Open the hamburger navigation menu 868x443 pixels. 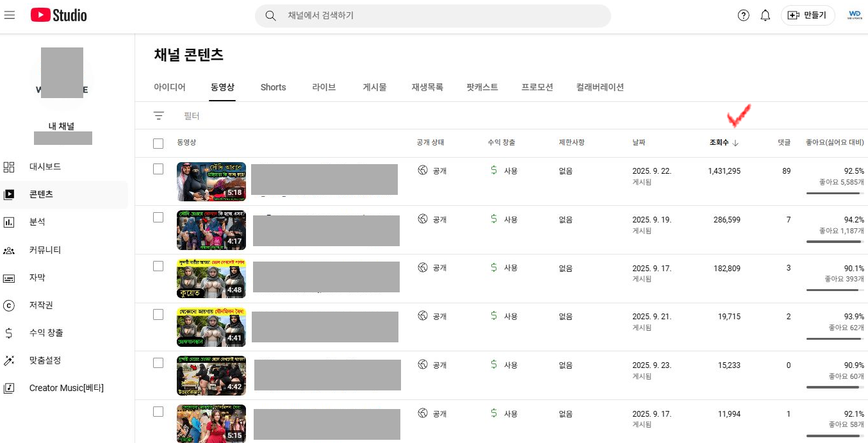click(x=10, y=15)
